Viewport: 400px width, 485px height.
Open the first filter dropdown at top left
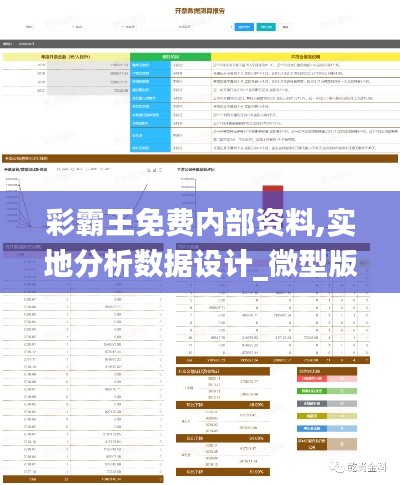[x=54, y=27]
